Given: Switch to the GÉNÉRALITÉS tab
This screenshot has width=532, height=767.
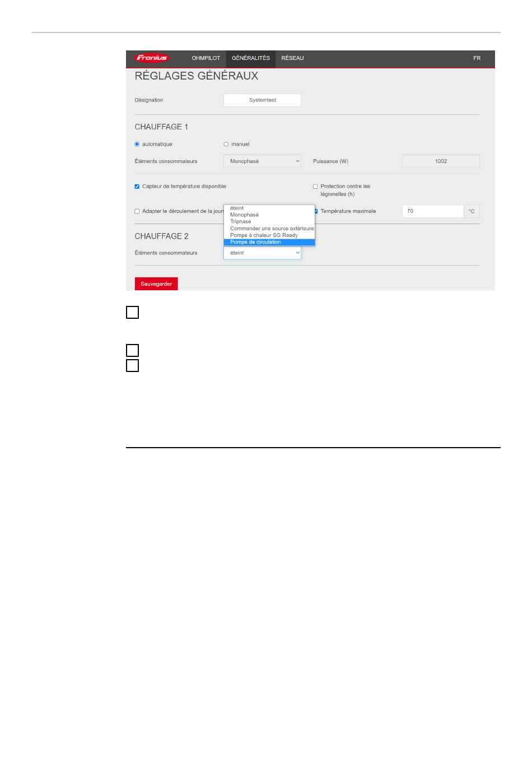Looking at the screenshot, I should click(251, 58).
